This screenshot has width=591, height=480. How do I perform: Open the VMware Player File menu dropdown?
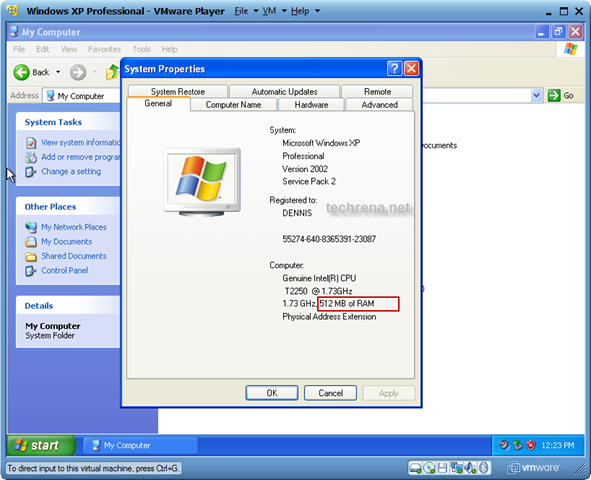pyautogui.click(x=246, y=11)
